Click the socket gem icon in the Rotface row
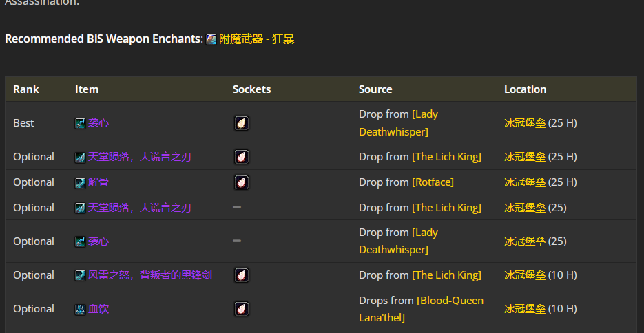This screenshot has height=333, width=644. [241, 182]
